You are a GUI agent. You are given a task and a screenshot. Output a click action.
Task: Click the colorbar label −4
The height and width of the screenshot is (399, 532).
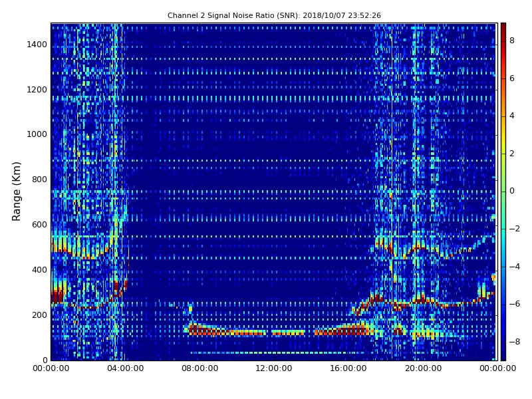[x=515, y=267]
